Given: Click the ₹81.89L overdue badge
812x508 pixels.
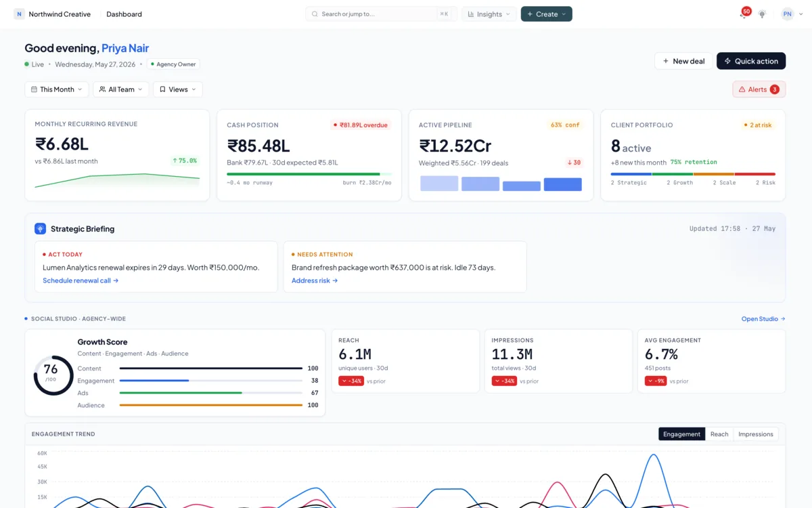Looking at the screenshot, I should (360, 125).
